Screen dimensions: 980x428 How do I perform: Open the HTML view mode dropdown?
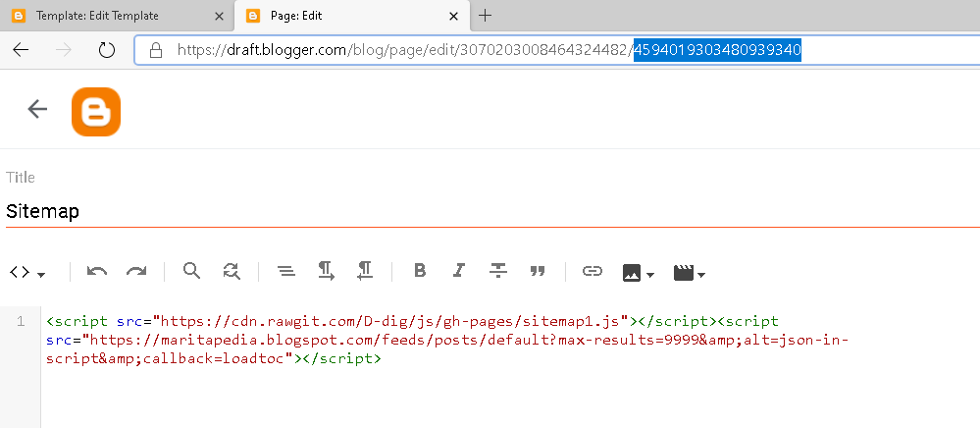27,272
